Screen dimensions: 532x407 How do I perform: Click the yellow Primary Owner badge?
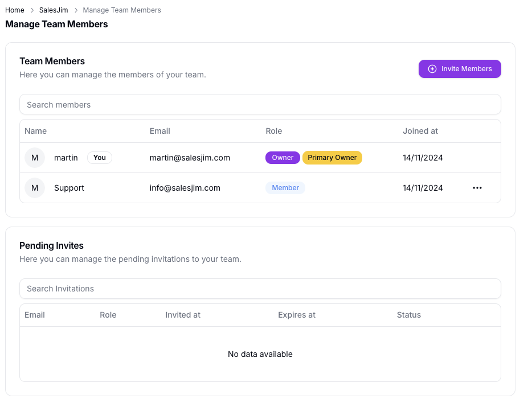coord(332,158)
